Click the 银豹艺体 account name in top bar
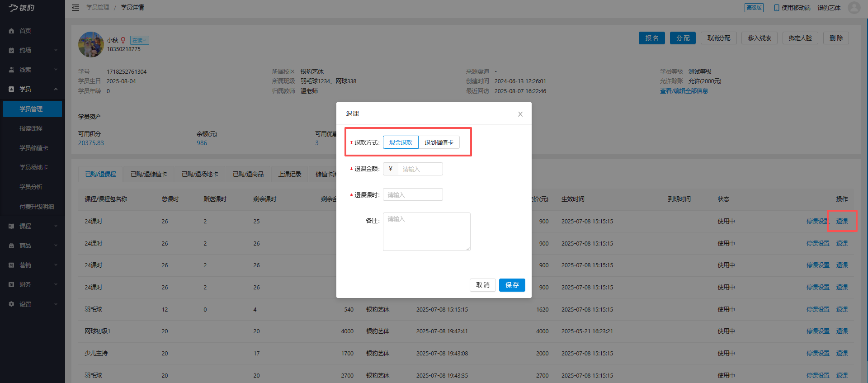The image size is (868, 383). coord(829,8)
